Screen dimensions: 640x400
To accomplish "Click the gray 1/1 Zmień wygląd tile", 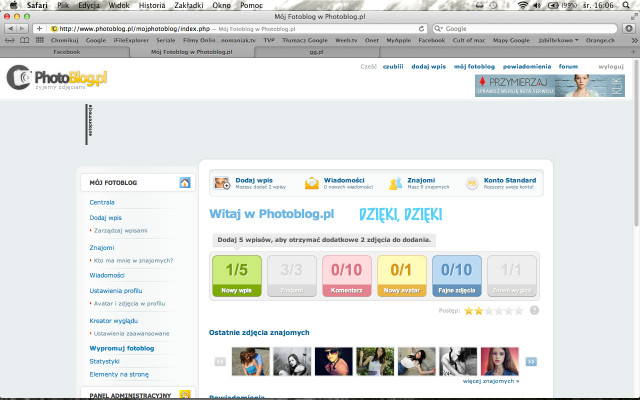I will click(512, 276).
